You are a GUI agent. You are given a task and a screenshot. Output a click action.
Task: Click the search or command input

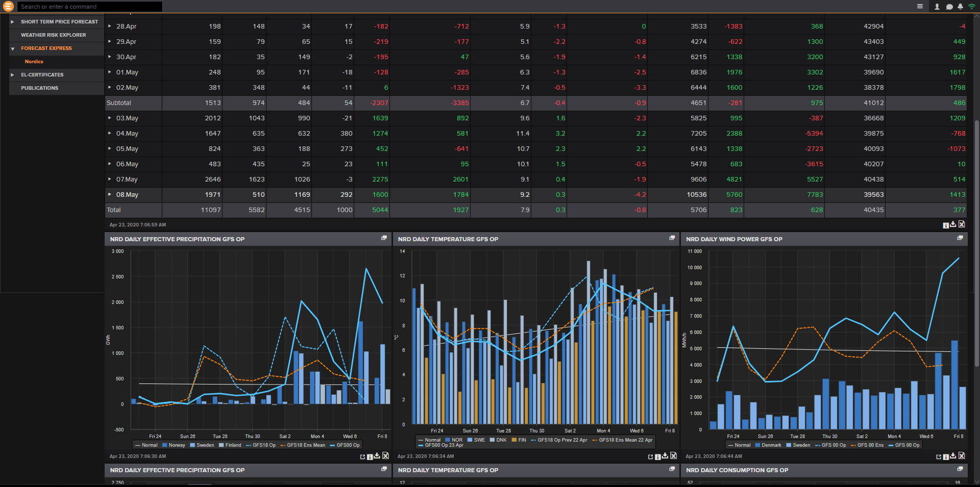point(90,7)
